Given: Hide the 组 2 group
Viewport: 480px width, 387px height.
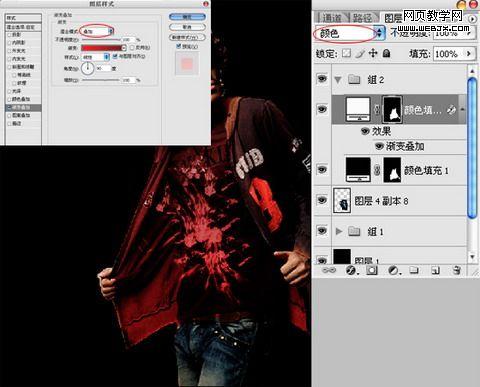Looking at the screenshot, I should click(x=322, y=79).
